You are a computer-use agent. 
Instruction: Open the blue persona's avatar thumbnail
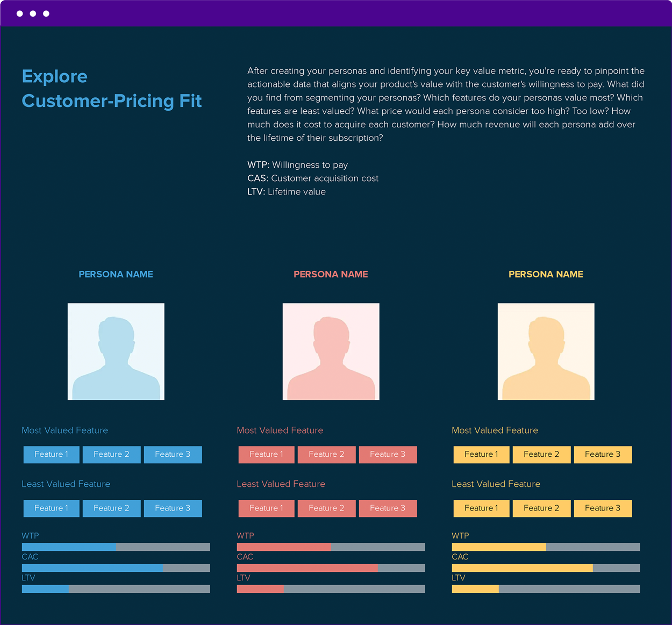tap(116, 351)
